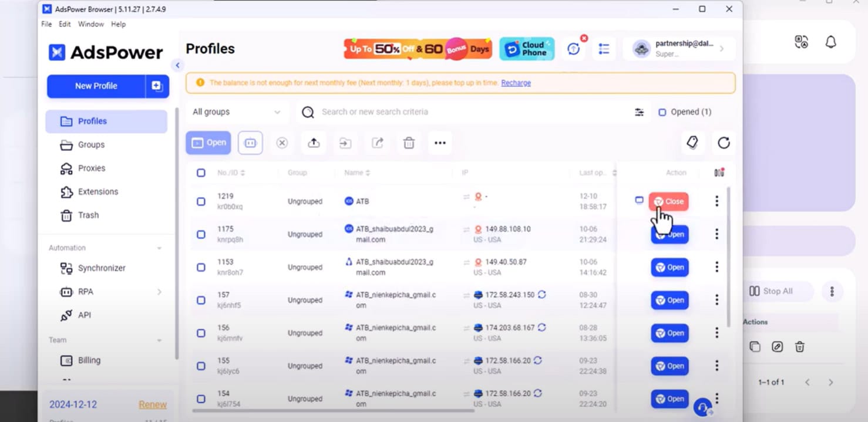Select Profiles in the sidebar
This screenshot has width=868, height=422.
106,121
